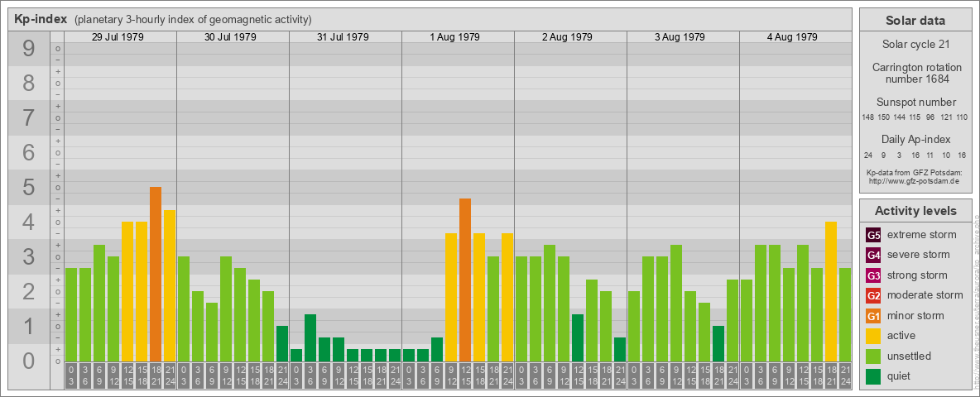Click the 'Daily Ap-index' label
Image resolution: width=980 pixels, height=397 pixels.
coord(916,139)
